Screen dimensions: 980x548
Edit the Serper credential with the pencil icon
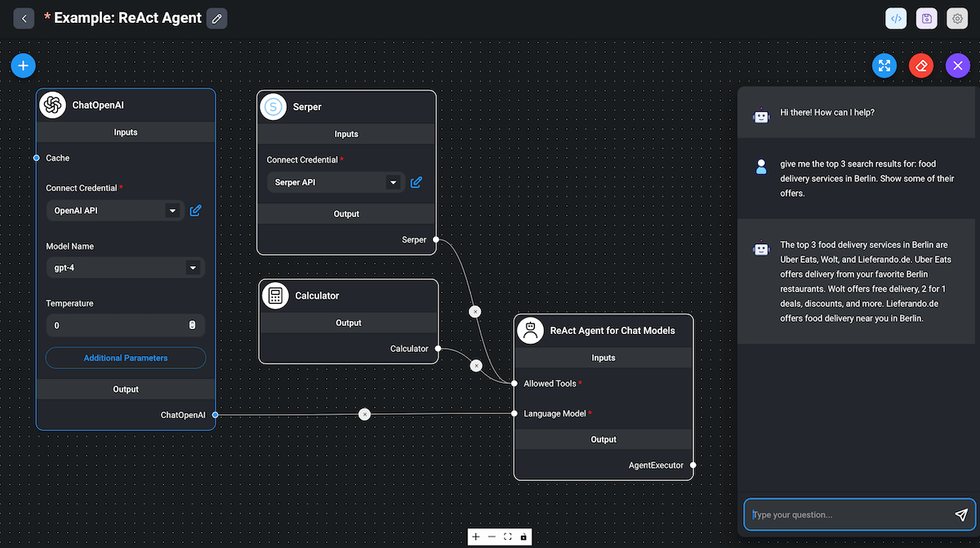click(416, 182)
